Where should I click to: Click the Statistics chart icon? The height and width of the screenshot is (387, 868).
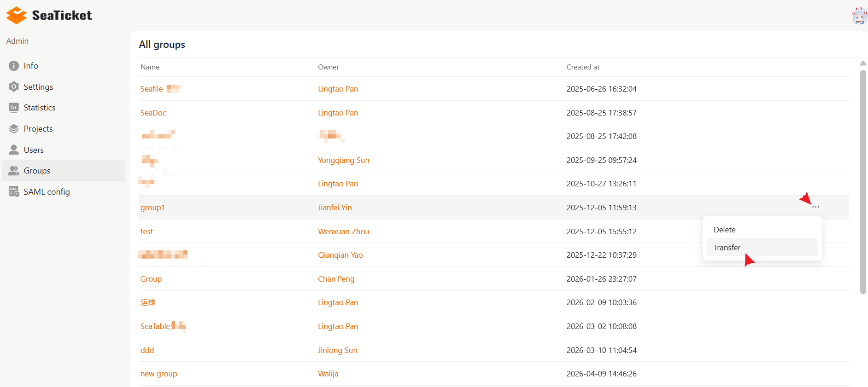[14, 107]
